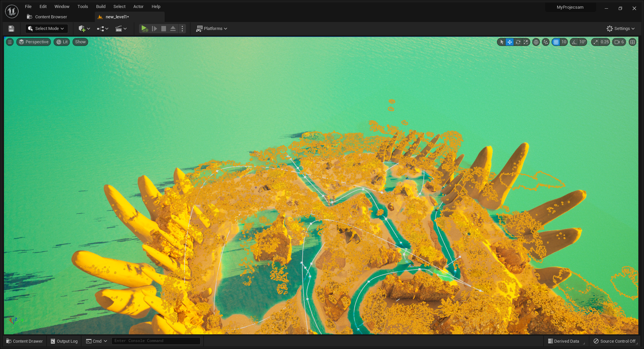Viewport: 644px width, 349px height.
Task: Toggle grid snapping in the viewport
Action: click(x=556, y=42)
